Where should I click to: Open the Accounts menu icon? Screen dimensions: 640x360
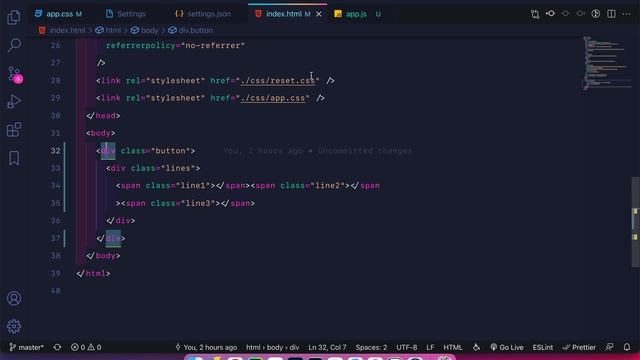(x=14, y=298)
